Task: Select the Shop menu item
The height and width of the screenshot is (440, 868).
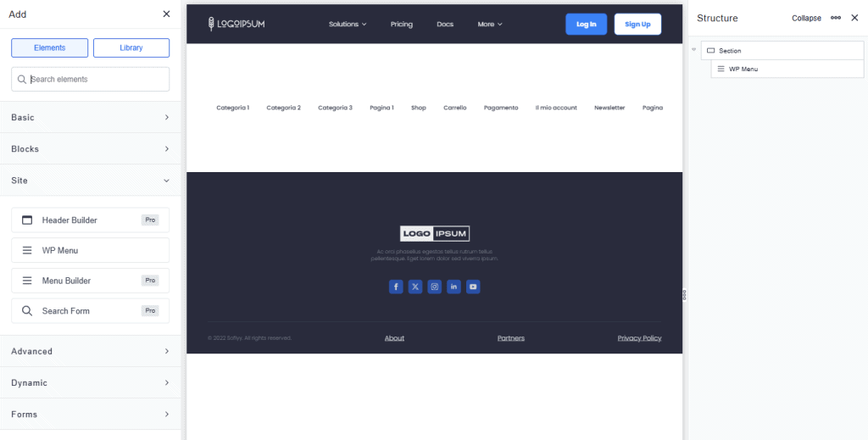Action: [x=419, y=108]
